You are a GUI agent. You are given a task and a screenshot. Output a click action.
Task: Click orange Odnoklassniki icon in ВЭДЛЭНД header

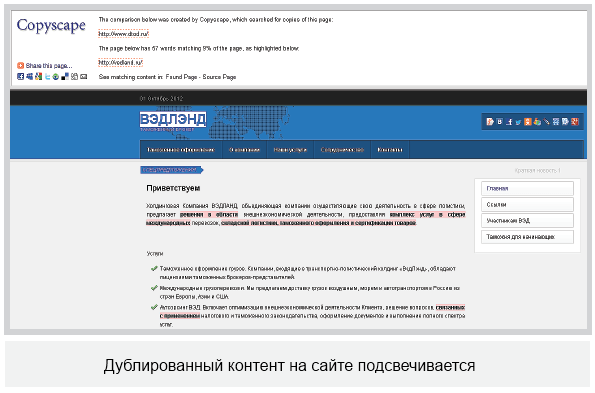point(528,122)
